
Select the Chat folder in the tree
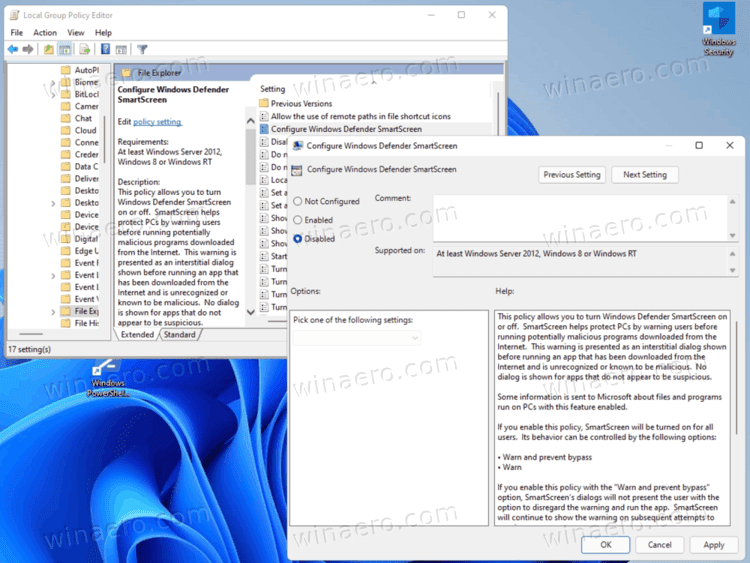tap(83, 118)
